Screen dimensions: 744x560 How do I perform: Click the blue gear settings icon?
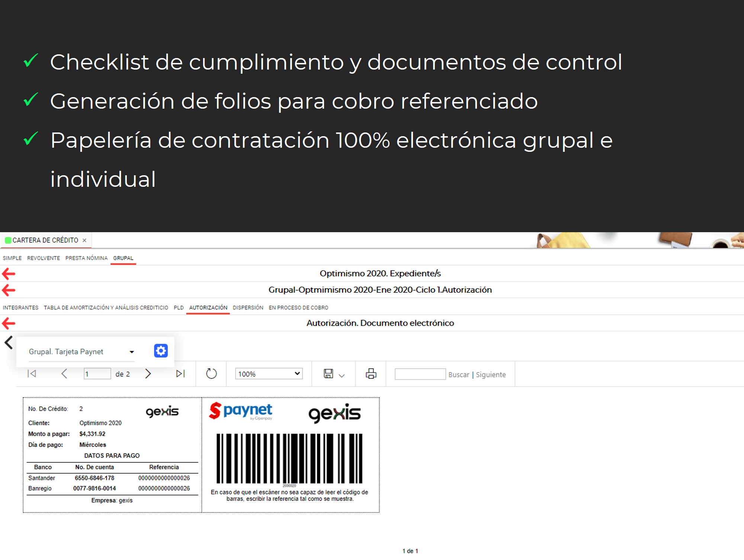(161, 351)
